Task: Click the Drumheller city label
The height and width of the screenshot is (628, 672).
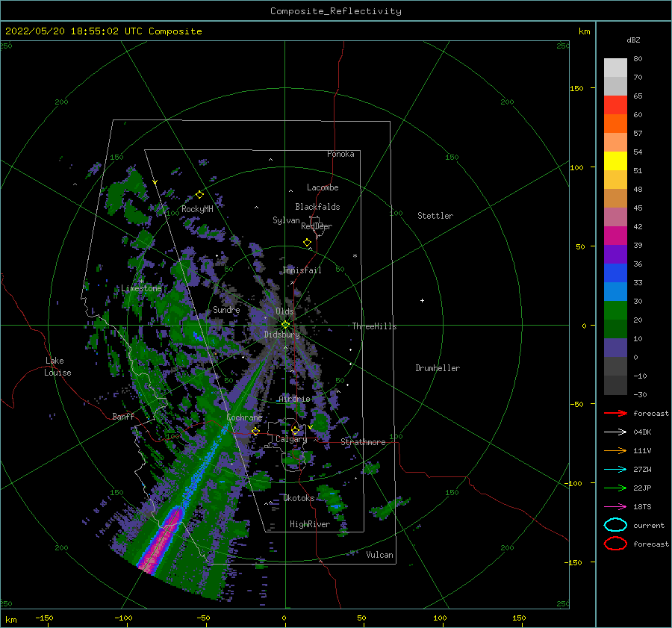Action: pos(438,368)
